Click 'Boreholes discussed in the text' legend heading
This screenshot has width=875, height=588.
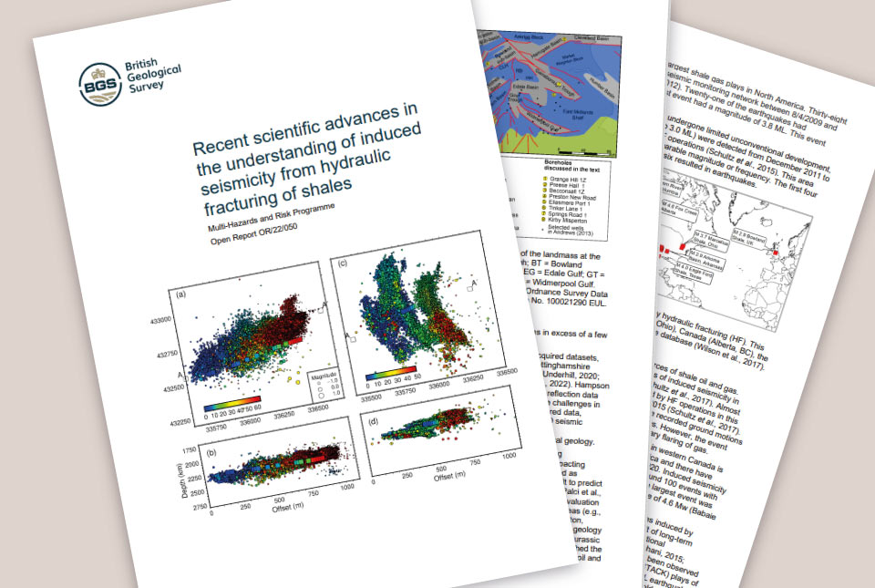(x=571, y=166)
